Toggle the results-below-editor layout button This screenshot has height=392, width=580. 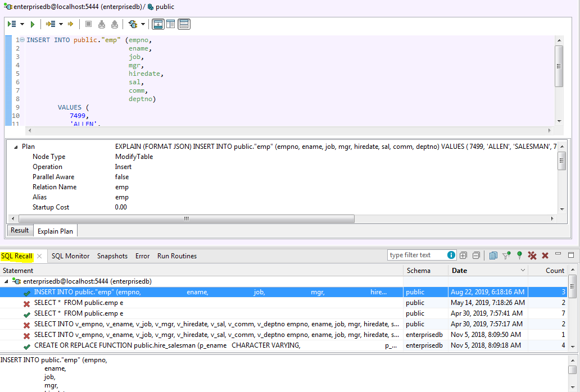click(x=158, y=24)
